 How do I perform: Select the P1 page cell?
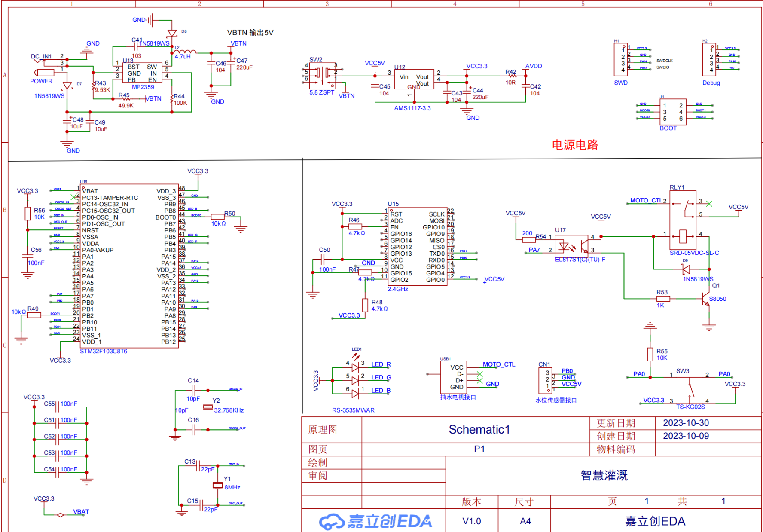[479, 449]
